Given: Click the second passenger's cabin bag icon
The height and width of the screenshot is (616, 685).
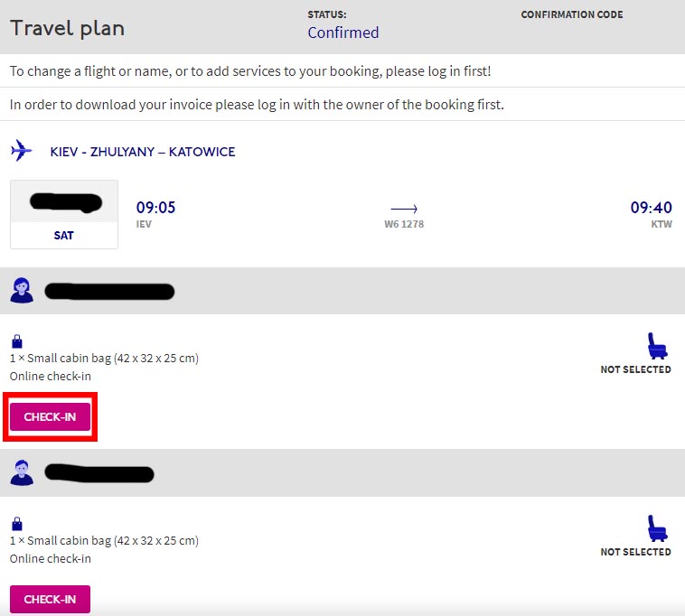Looking at the screenshot, I should [x=16, y=524].
